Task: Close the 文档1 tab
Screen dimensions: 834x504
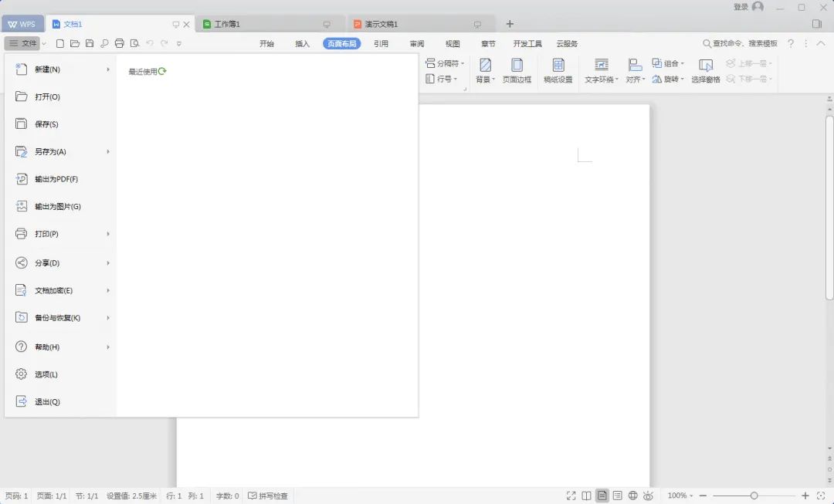Action: click(x=187, y=25)
